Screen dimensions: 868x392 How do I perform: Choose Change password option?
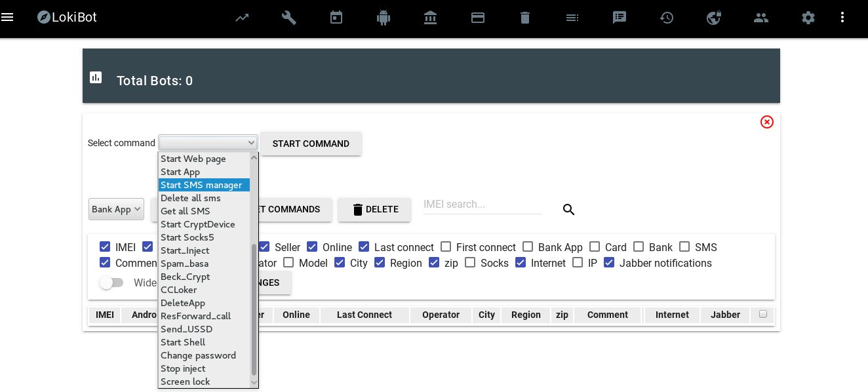click(204, 355)
